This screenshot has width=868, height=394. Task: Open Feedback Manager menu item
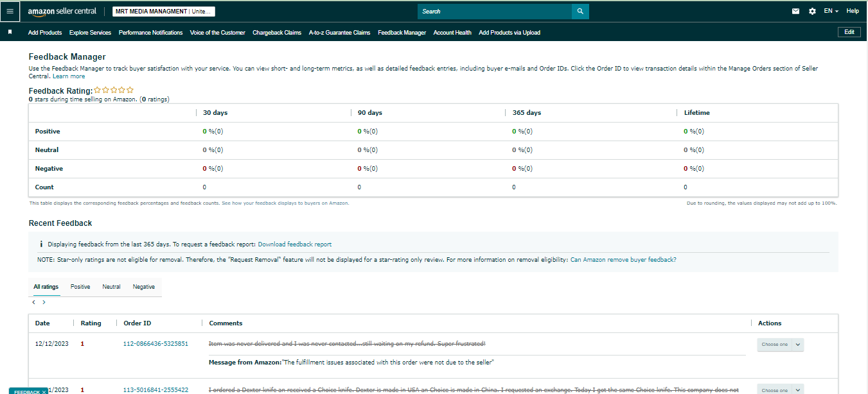(402, 33)
